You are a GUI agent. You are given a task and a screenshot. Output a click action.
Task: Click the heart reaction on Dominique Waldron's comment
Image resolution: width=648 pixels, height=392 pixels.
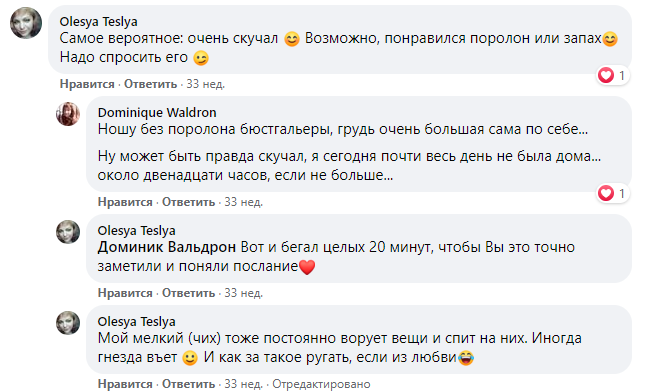(x=613, y=193)
